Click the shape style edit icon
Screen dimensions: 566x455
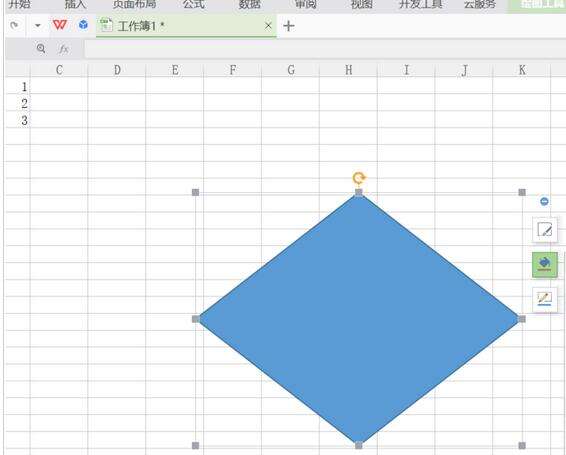pyautogui.click(x=545, y=230)
